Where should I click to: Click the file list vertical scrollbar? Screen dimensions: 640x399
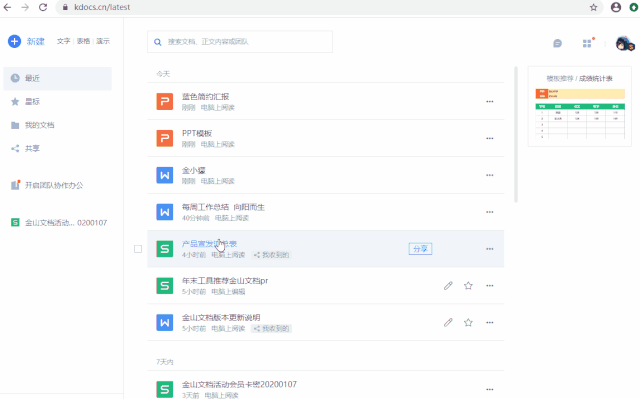516,135
